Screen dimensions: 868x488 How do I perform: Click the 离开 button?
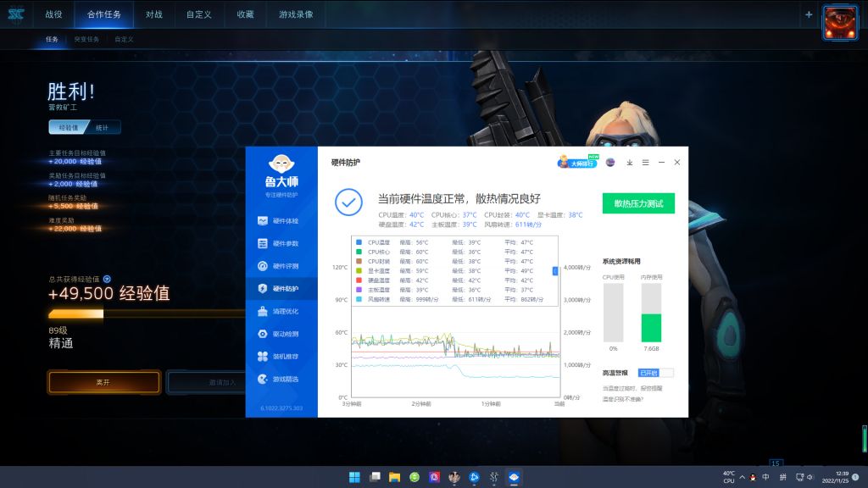(103, 382)
